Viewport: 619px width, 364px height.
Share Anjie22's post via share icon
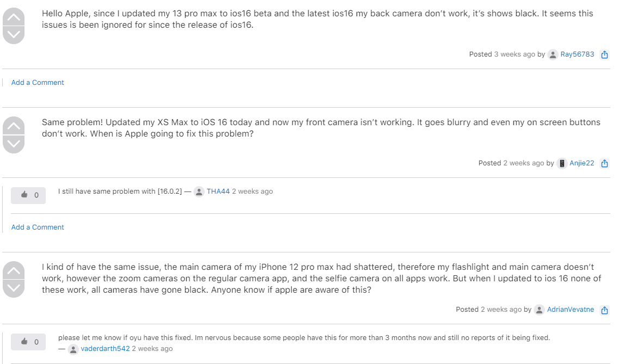(x=604, y=163)
